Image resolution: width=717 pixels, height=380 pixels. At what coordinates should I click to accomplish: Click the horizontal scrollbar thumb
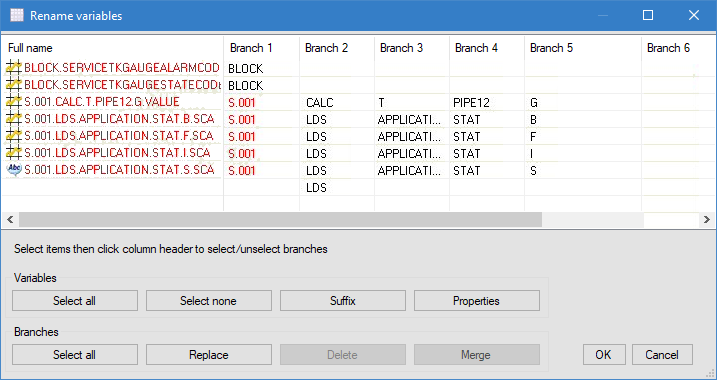[x=280, y=220]
